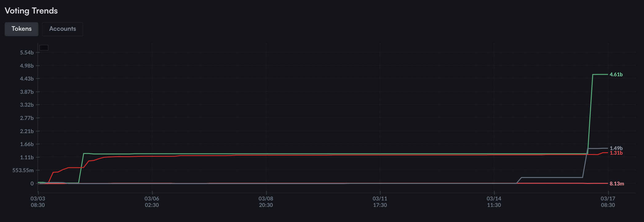Viewport: 644px width, 222px height.
Task: Click the 03/14 11:30 x-axis label
Action: pos(494,202)
